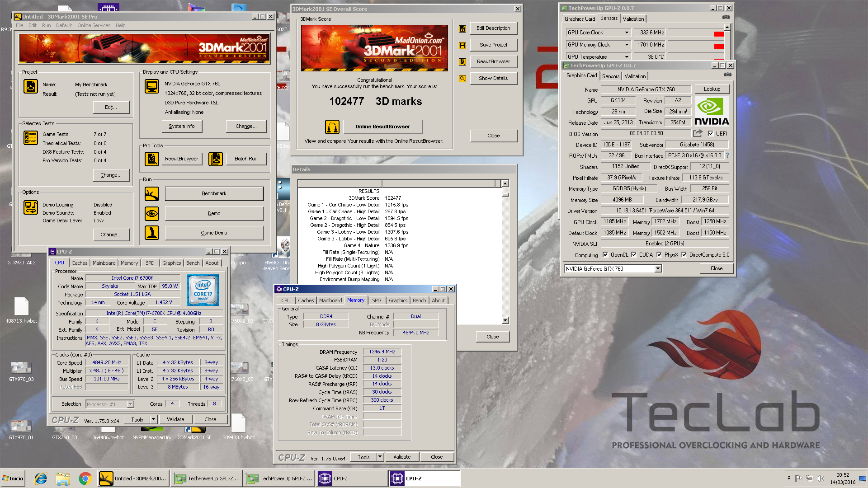Open the Processor #1 selection dropdown
The image size is (868, 488).
pyautogui.click(x=130, y=404)
